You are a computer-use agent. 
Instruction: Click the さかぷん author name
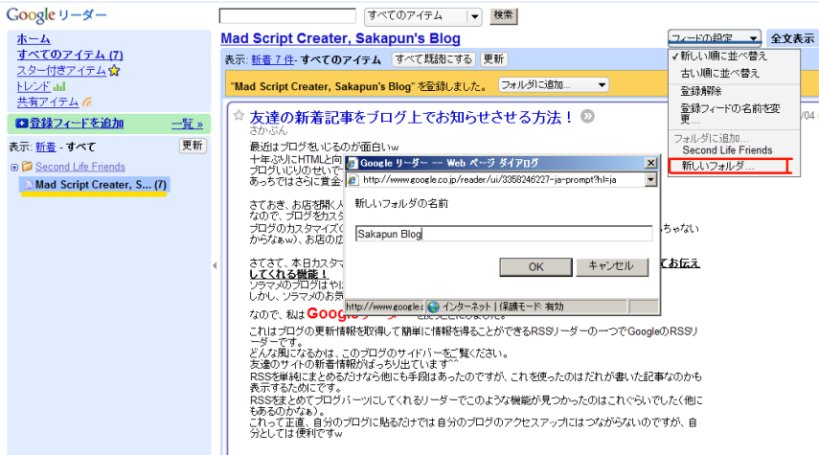pyautogui.click(x=268, y=131)
